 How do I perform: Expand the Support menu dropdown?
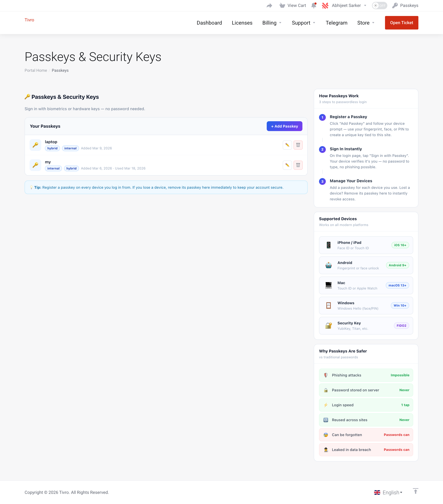(303, 23)
